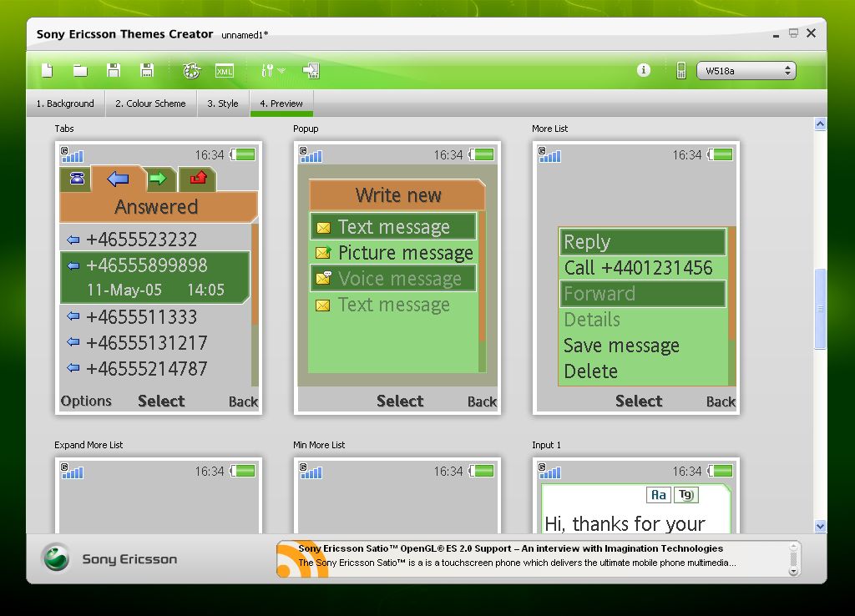855x616 pixels.
Task: Click the battery icon in Popup preview
Action: [482, 154]
